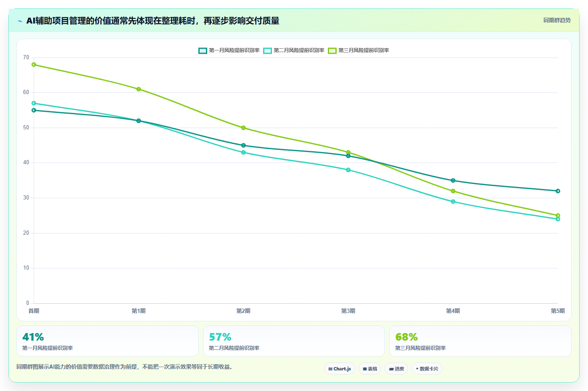Click the footnote text starting 同期群图展示
Screen dimensions: 588x391
click(125, 367)
